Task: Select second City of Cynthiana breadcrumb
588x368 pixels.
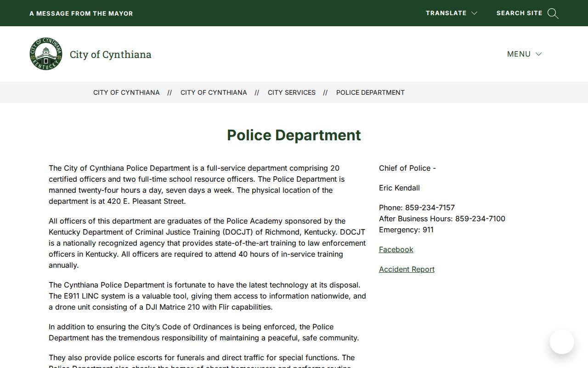Action: (214, 92)
